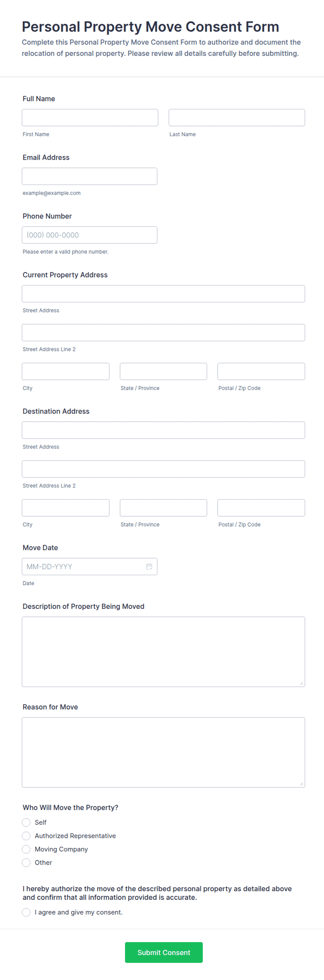Click the Submit Consent button
This screenshot has width=324, height=980.
pyautogui.click(x=164, y=952)
